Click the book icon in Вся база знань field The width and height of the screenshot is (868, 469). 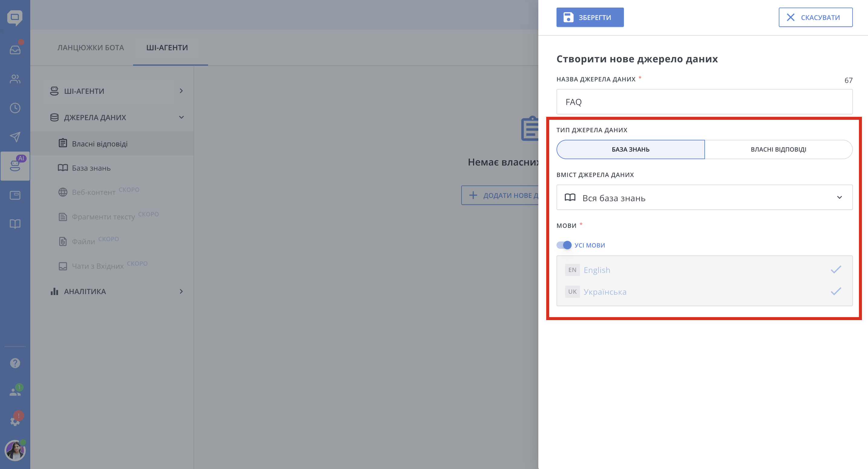[x=570, y=197]
